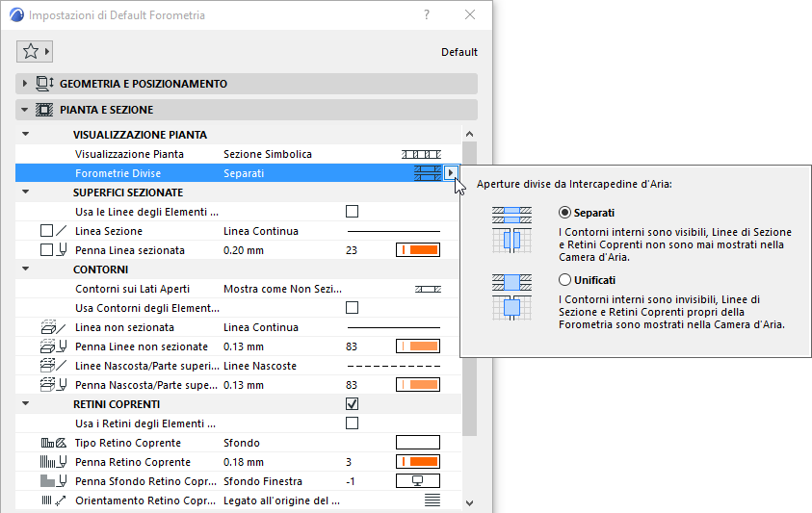Click Sfondo Finestra monitor swatch icon

click(418, 481)
